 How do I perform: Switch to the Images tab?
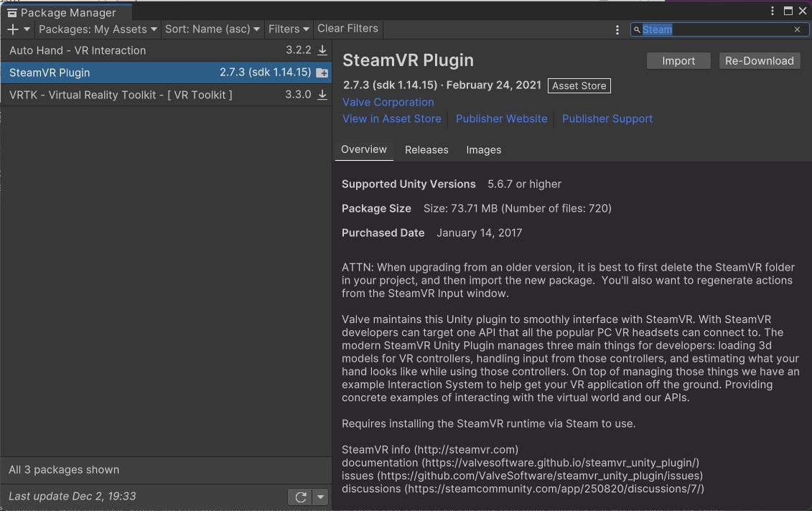[x=484, y=150]
